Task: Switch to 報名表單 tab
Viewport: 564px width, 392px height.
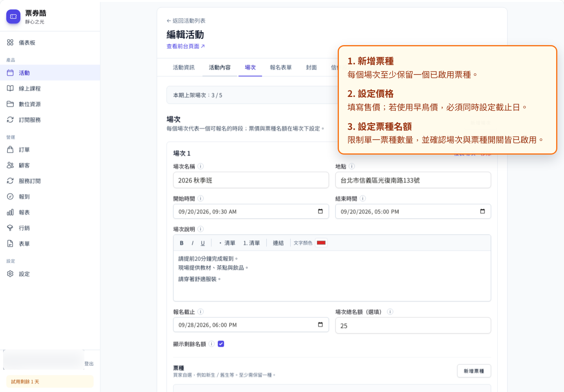Action: click(281, 67)
